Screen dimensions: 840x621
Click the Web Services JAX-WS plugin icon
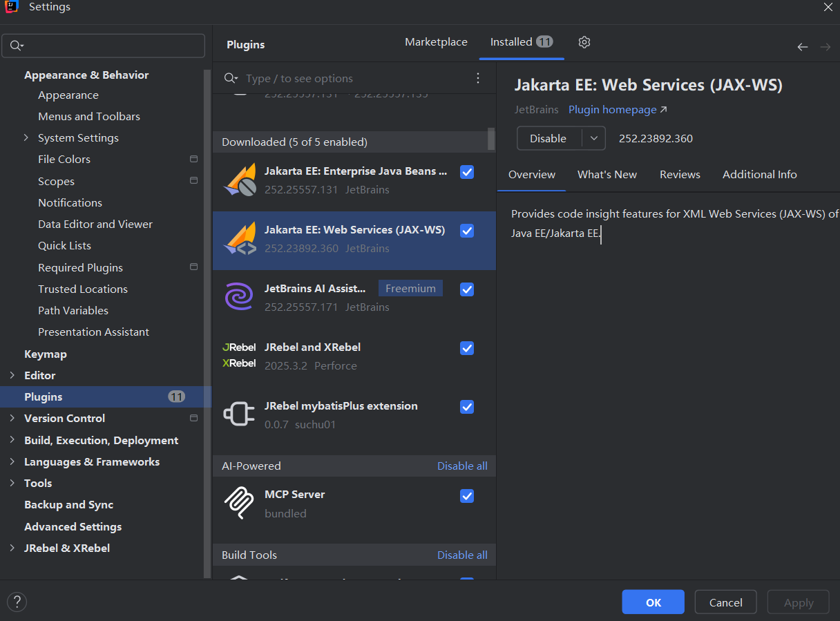pos(240,239)
